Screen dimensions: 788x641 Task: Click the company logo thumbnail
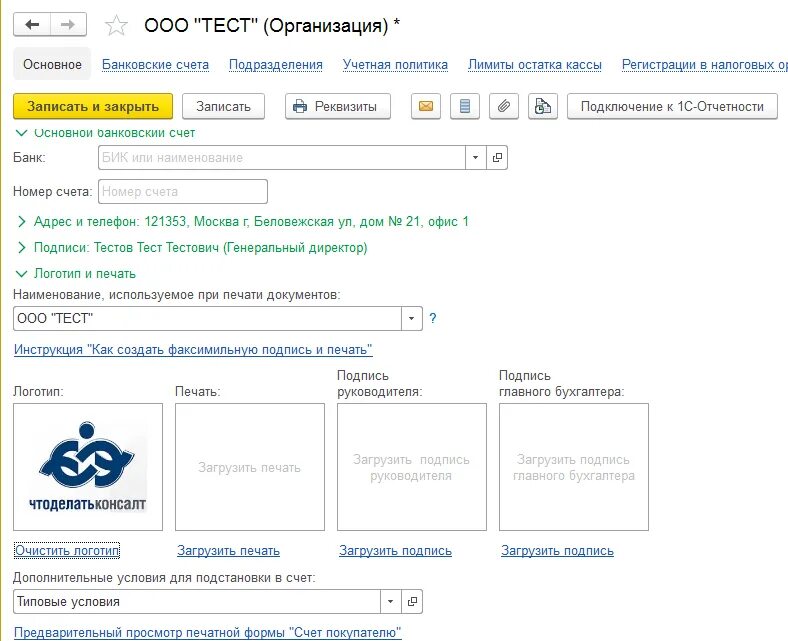(x=88, y=467)
